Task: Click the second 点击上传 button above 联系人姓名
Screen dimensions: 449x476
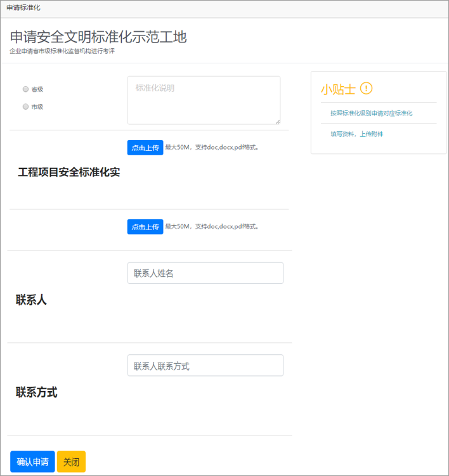Action: click(x=145, y=227)
